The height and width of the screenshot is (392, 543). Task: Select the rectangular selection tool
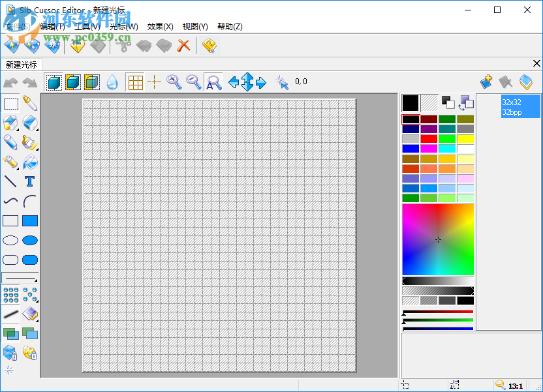click(x=10, y=103)
